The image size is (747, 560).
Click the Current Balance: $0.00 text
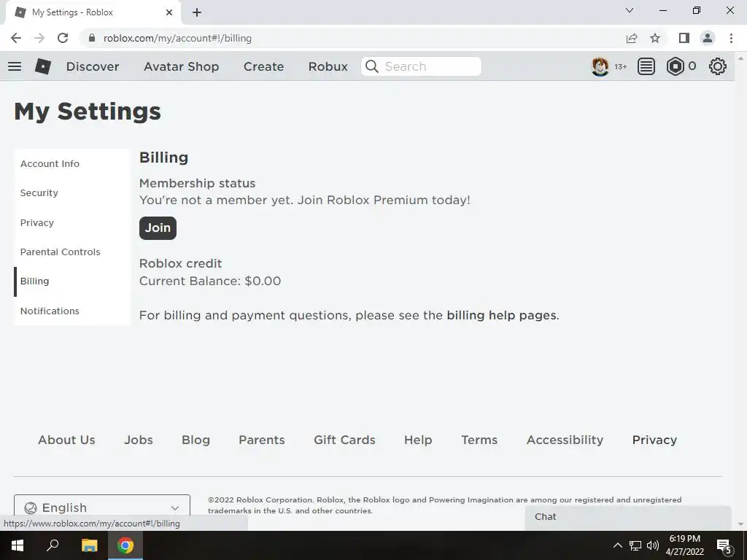coord(210,281)
